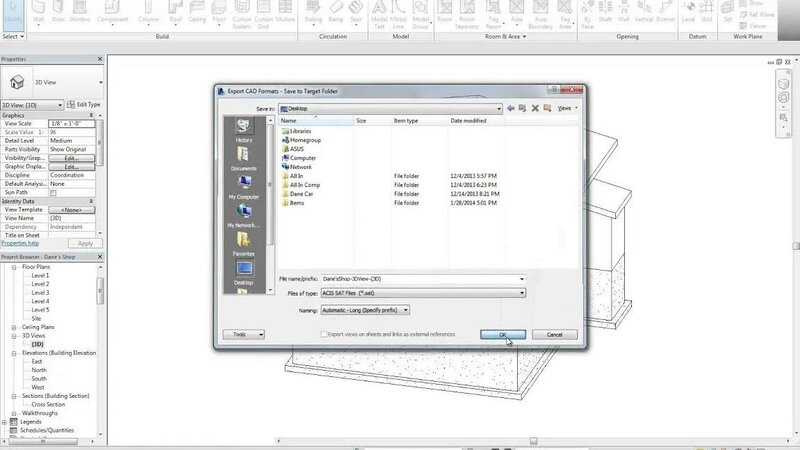Toggle the Sun Path checkbox
The height and width of the screenshot is (450, 800).
click(53, 193)
